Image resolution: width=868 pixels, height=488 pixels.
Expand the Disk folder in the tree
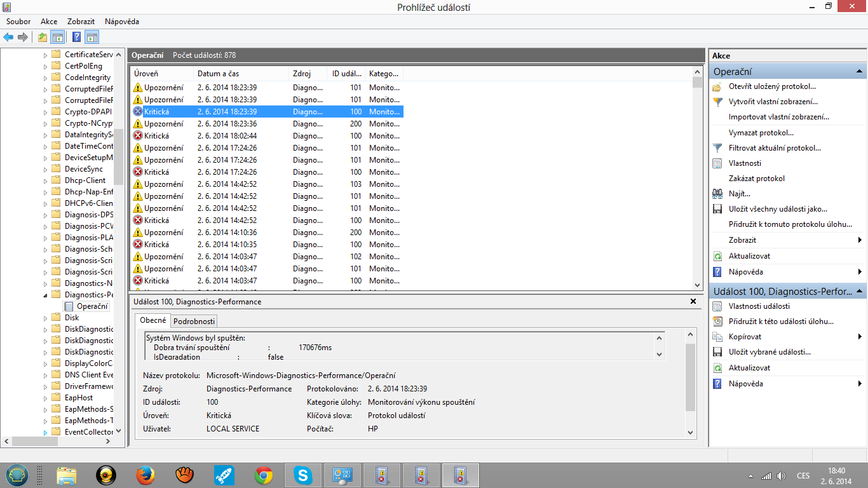point(45,318)
